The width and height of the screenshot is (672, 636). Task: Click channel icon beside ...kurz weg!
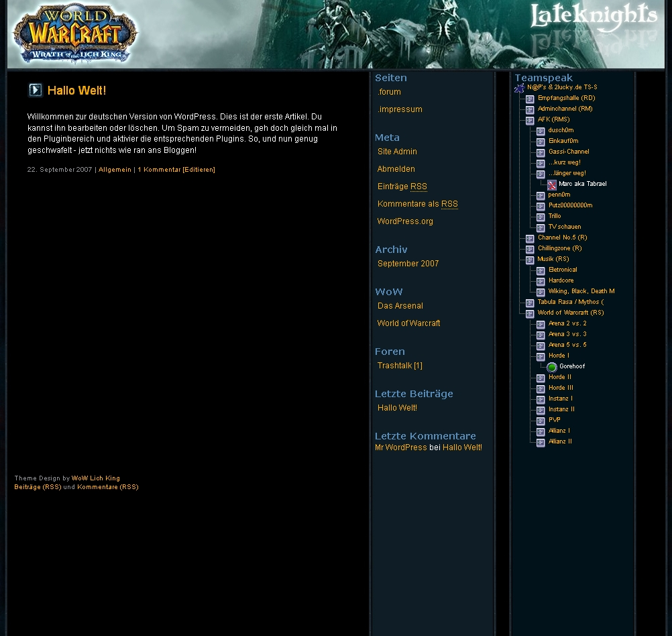pyautogui.click(x=541, y=164)
